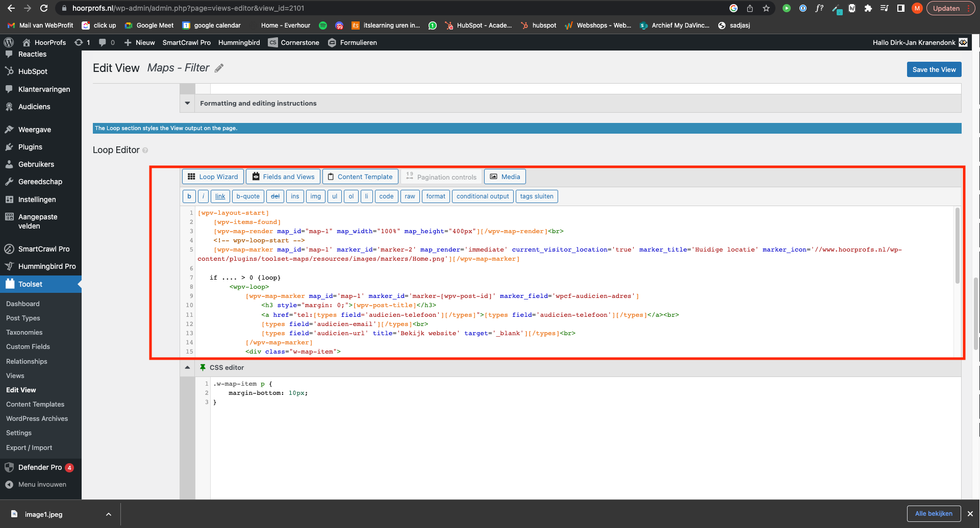Screen dimensions: 980x528
Task: Apply italic with the i quicktag
Action: (x=203, y=196)
